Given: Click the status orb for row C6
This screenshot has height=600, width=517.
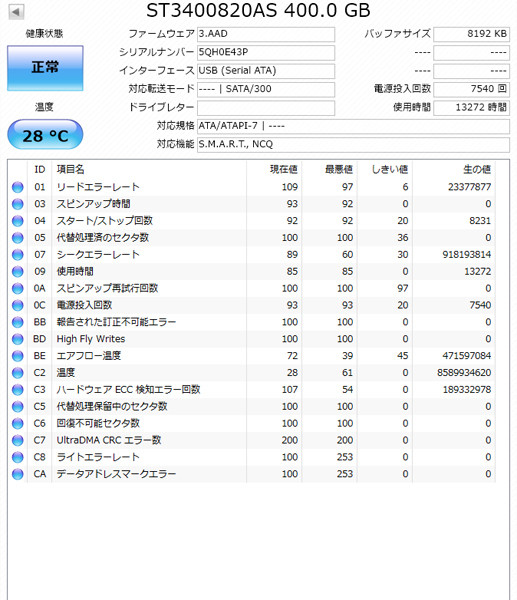Looking at the screenshot, I should [x=18, y=423].
